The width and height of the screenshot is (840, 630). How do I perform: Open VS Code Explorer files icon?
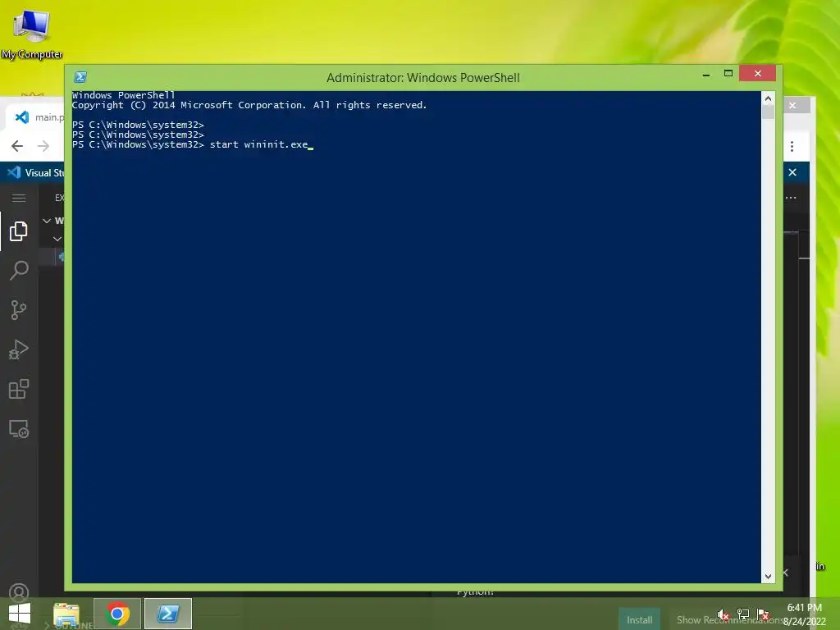pos(19,231)
